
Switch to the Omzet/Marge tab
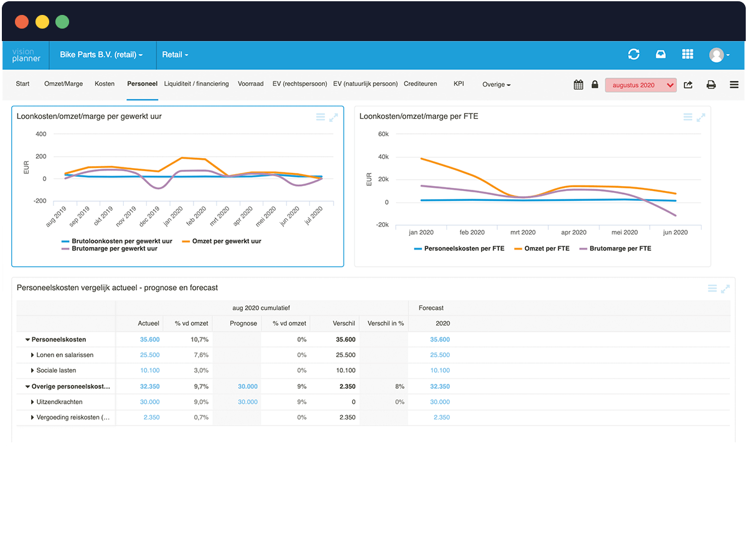[x=63, y=84]
